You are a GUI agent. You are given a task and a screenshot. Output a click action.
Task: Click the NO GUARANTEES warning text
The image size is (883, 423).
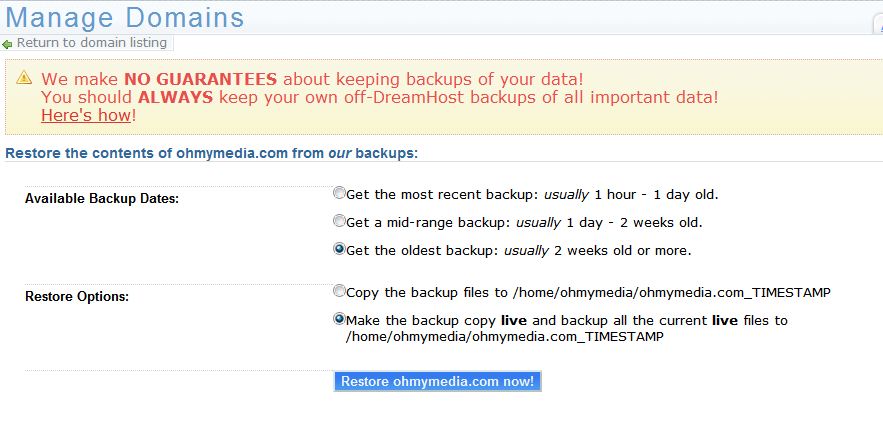[x=200, y=78]
